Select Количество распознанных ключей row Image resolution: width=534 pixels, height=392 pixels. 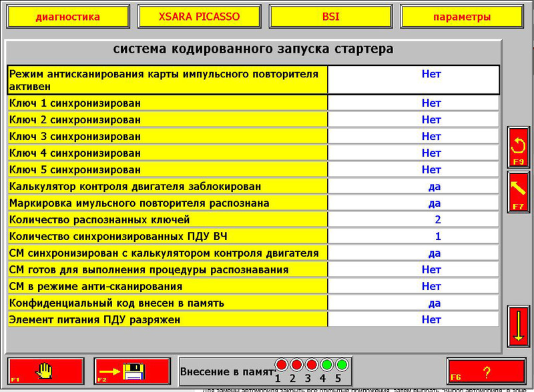pos(254,219)
